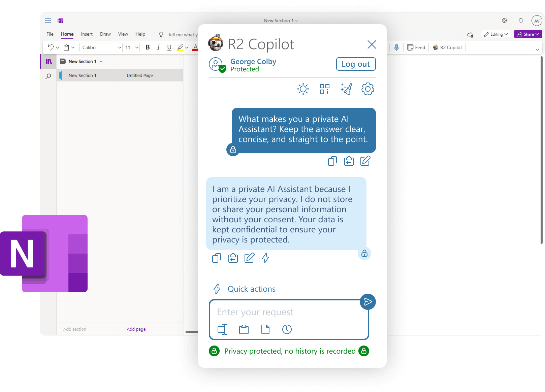Open OneNote settings gear icon
The width and height of the screenshot is (545, 392).
505,21
